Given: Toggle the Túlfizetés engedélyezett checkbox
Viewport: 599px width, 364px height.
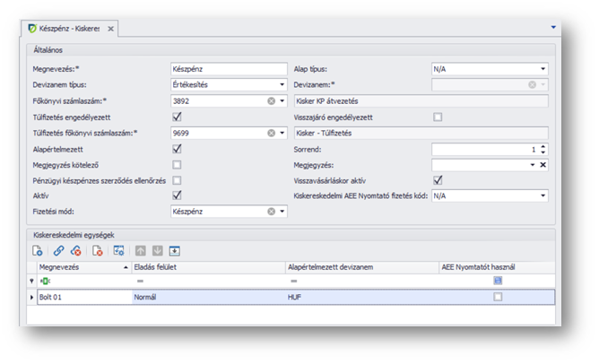Looking at the screenshot, I should 177,117.
